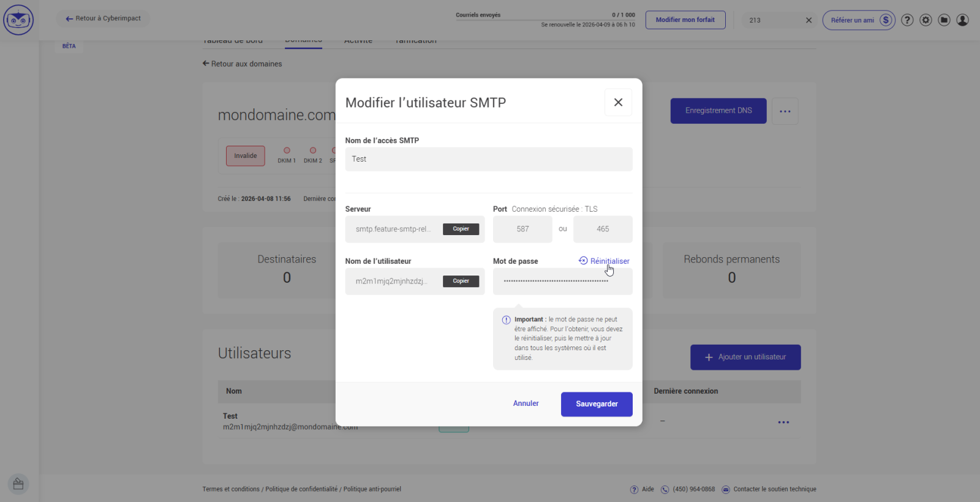The image size is (980, 502).
Task: Open domain options three-dot menu
Action: point(785,111)
